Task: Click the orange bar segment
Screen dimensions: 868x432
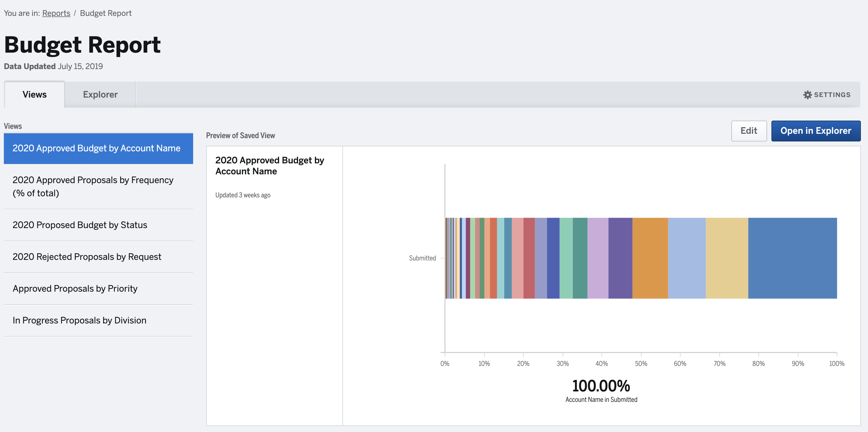Action: 650,258
